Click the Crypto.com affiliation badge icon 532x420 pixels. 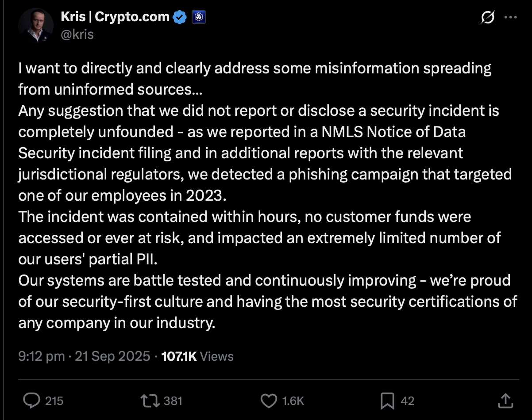click(x=197, y=17)
